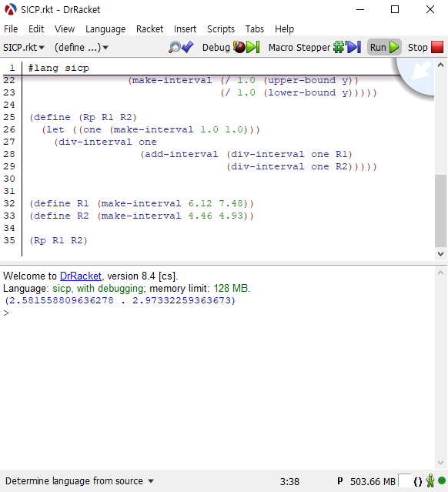Open the Language menu
The height and width of the screenshot is (492, 448).
pos(105,28)
